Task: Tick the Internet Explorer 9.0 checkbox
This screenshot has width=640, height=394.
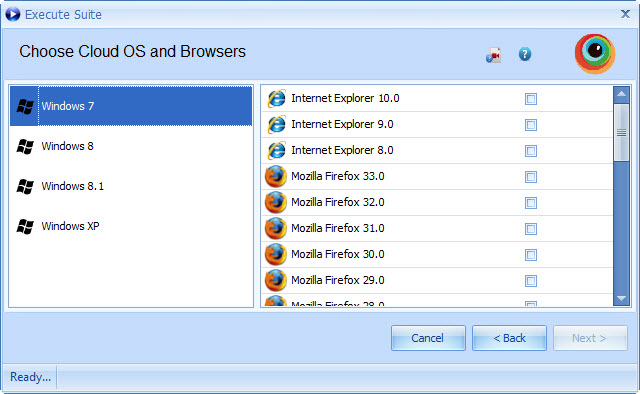Action: click(x=531, y=125)
